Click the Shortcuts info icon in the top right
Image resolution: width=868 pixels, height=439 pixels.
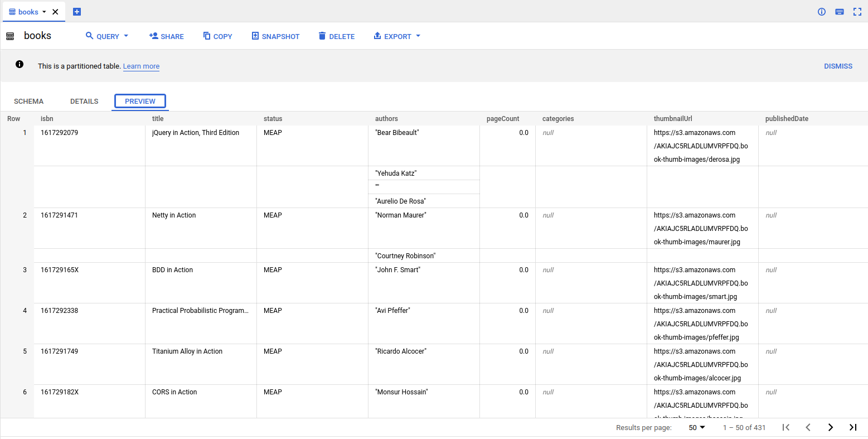tap(821, 11)
